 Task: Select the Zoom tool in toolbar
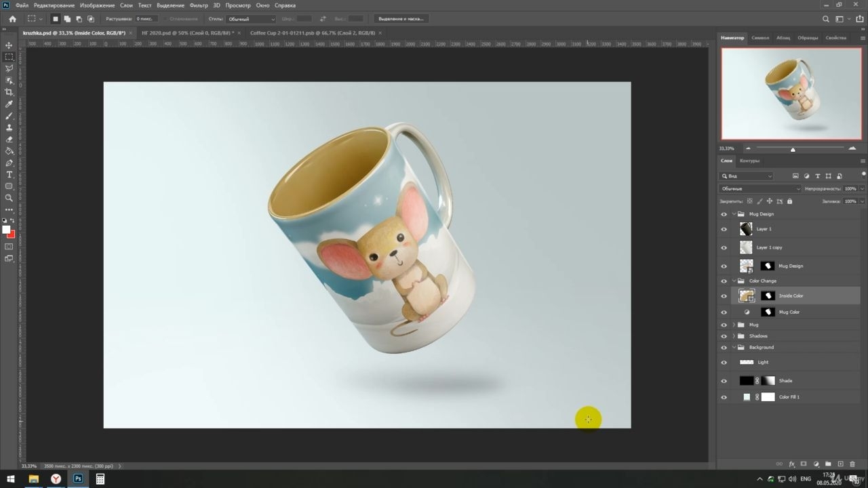9,198
